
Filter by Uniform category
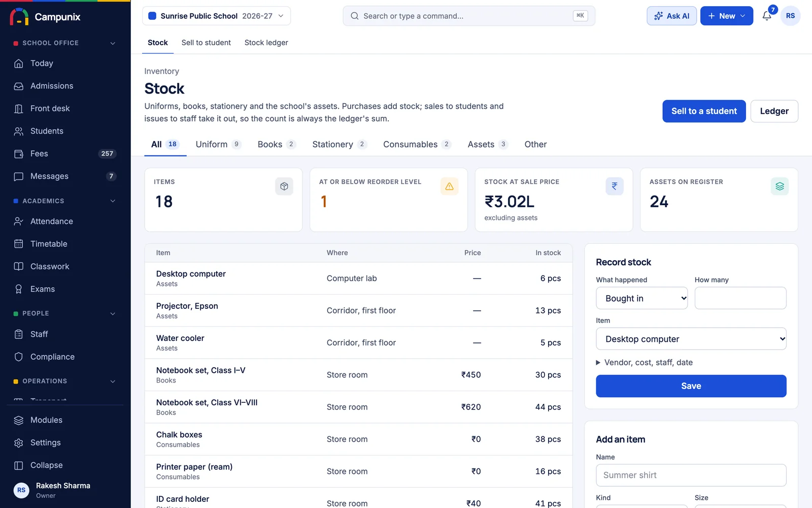pyautogui.click(x=218, y=144)
